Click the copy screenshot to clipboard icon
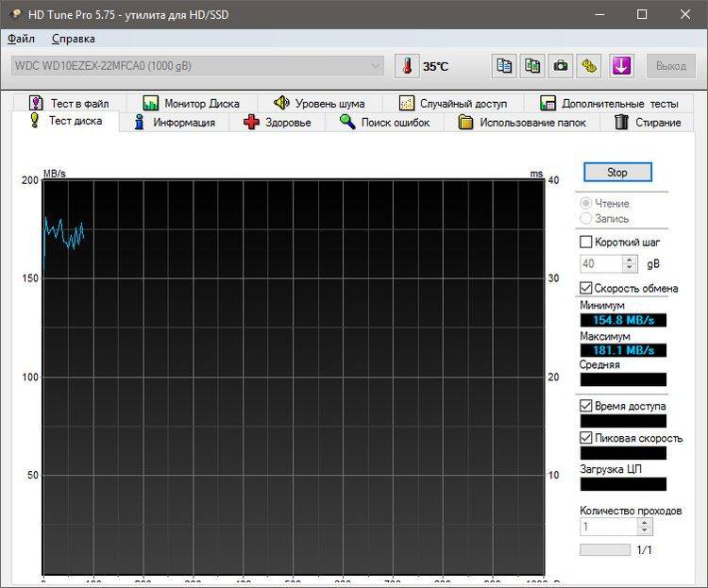The height and width of the screenshot is (588, 708). point(533,66)
